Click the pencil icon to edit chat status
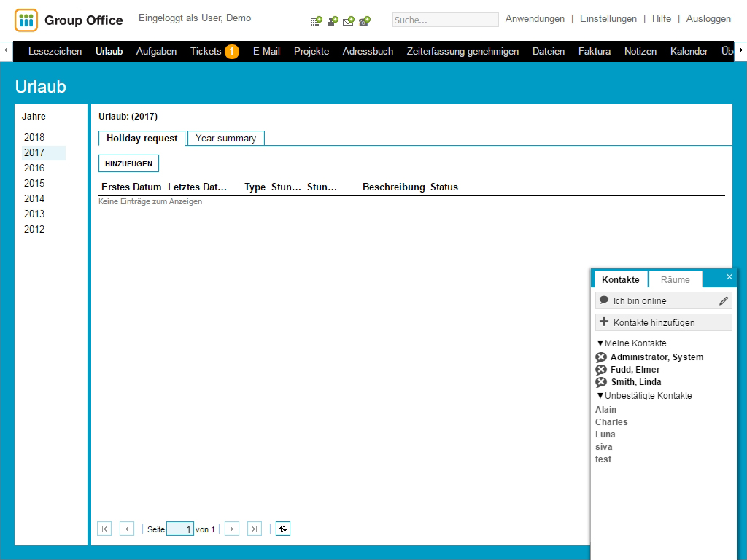747x560 pixels. click(x=724, y=300)
